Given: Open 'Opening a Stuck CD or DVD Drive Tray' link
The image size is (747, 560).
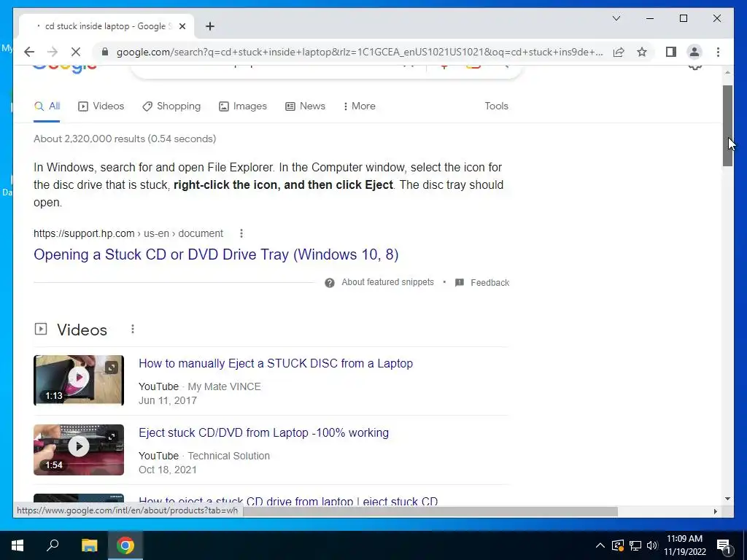Looking at the screenshot, I should click(x=216, y=254).
